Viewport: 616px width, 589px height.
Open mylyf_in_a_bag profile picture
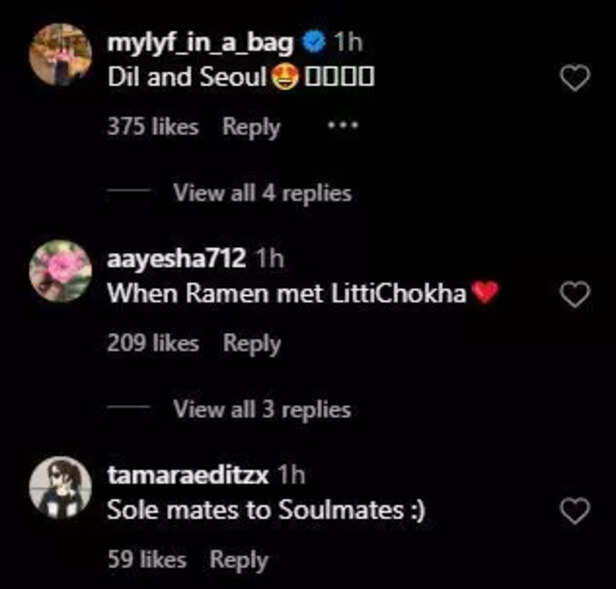tap(61, 54)
